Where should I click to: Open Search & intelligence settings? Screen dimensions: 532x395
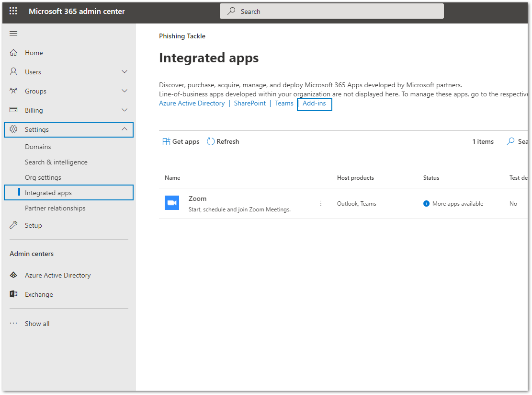click(56, 162)
